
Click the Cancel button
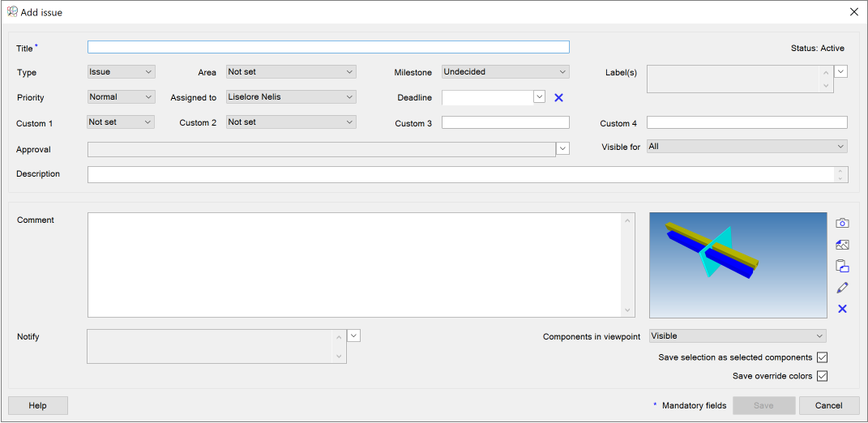click(x=828, y=405)
